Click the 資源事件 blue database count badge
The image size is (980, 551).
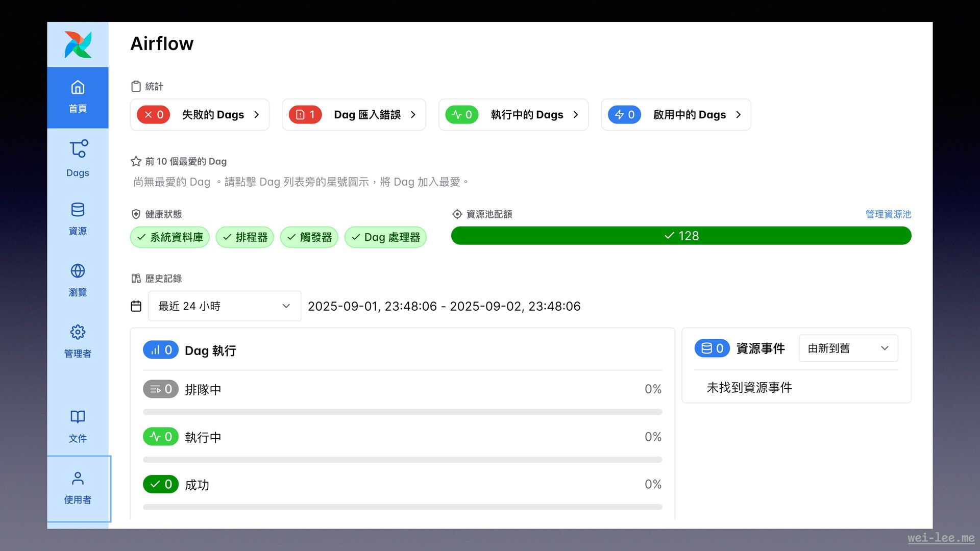[712, 348]
